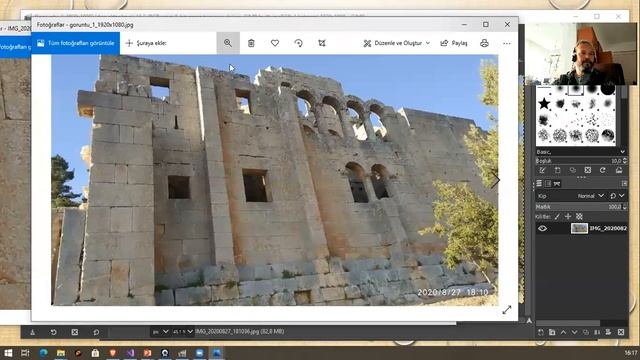Expand the chevron right of layer mode
The width and height of the screenshot is (640, 360).
(x=622, y=196)
